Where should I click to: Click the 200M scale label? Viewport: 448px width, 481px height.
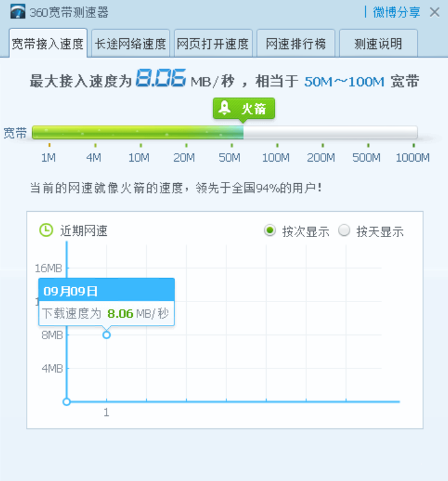[x=321, y=158]
